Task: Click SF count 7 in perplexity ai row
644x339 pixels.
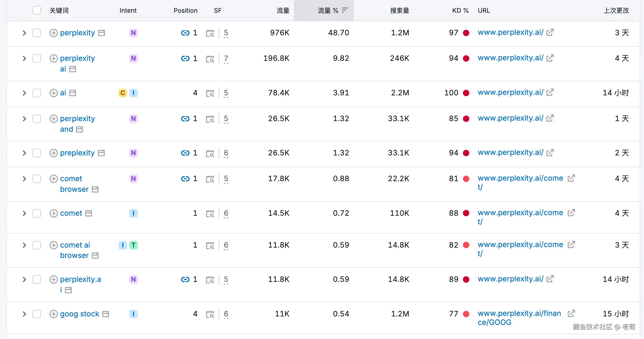Action: [x=226, y=58]
